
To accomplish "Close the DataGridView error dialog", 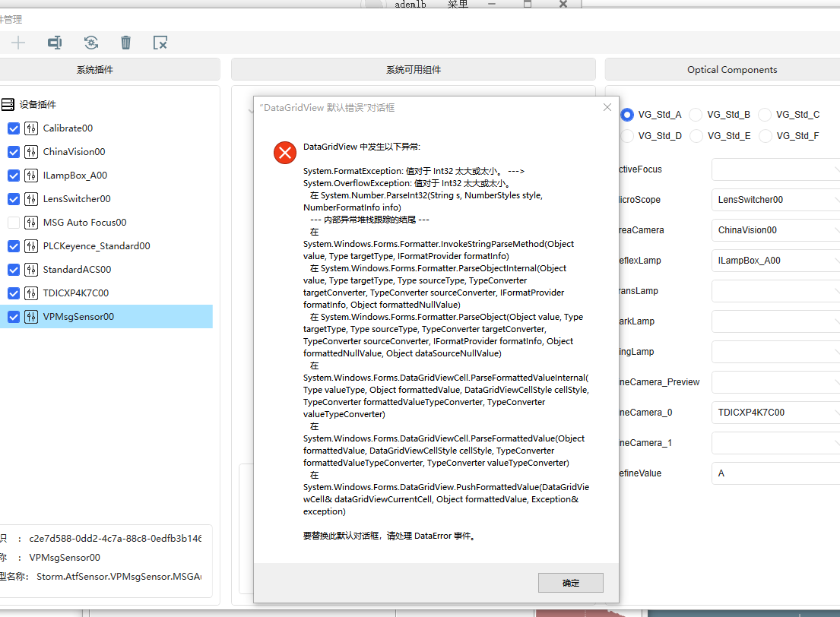I will [607, 108].
